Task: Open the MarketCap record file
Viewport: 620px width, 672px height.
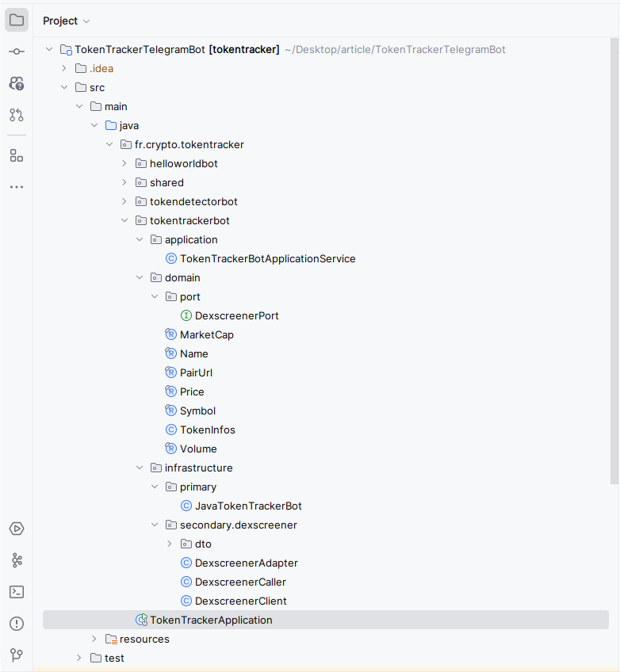Action: [206, 335]
